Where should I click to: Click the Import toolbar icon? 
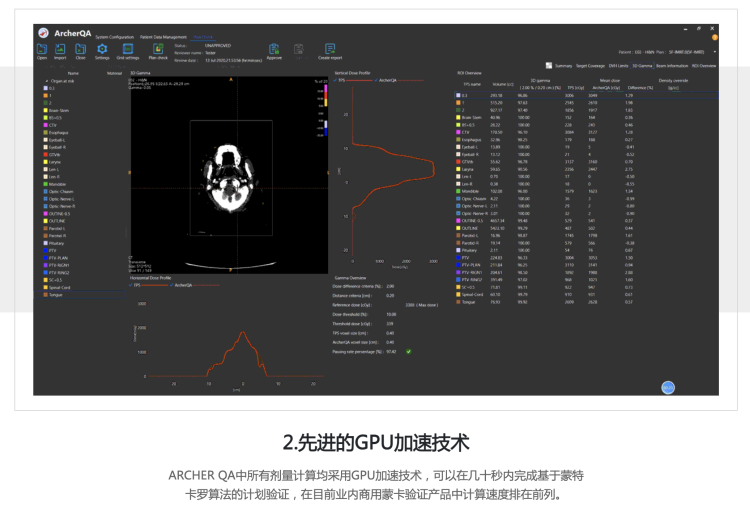(x=60, y=49)
